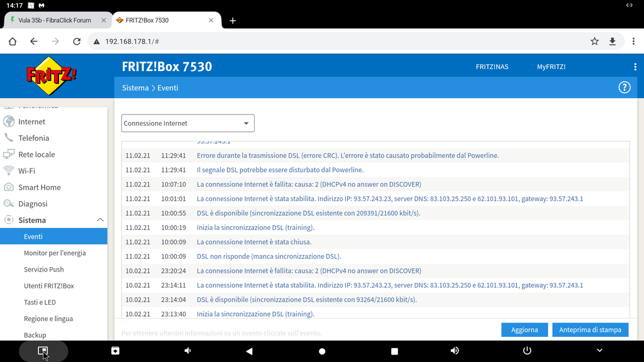The image size is (644, 362).
Task: Open event 'DSL non risponde (manca sincronizzazione DSL)'
Action: click(x=269, y=256)
